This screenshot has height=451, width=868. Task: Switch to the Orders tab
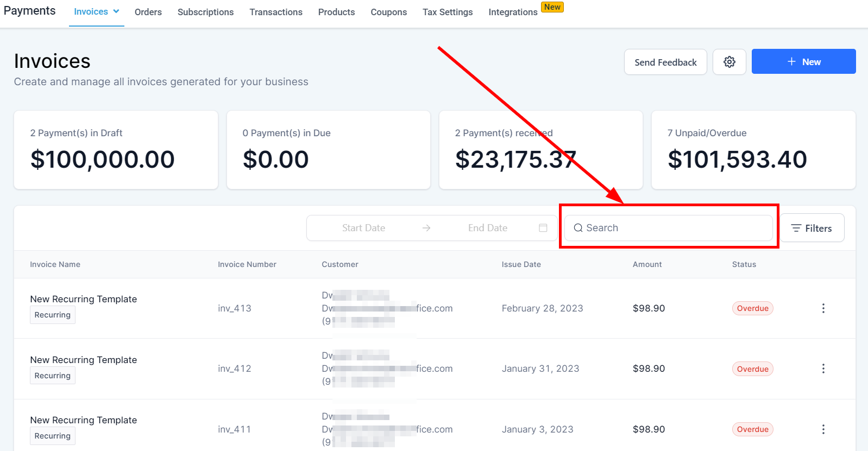[148, 12]
